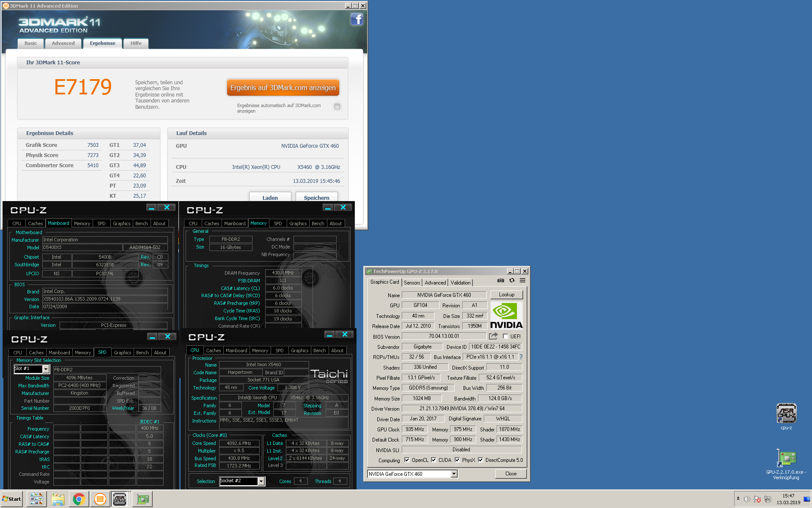Click Ergebnis auf 3DMark.com anzeigen button
812x508 pixels.
click(283, 88)
